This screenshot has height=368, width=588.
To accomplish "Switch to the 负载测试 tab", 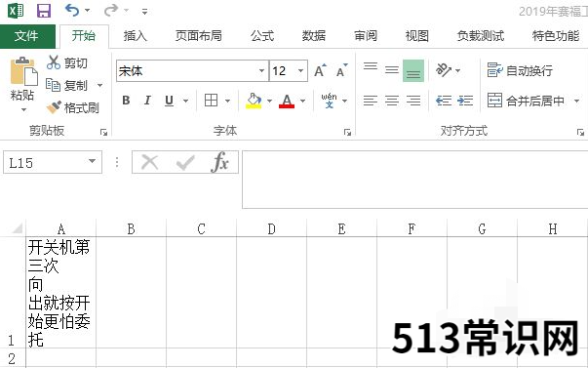I will click(x=481, y=36).
